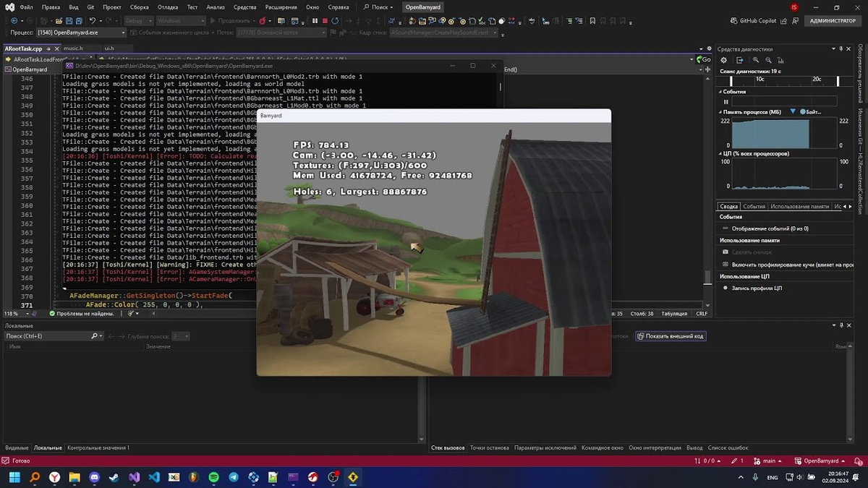The height and width of the screenshot is (488, 868).
Task: Pause events in diagnostics panel
Action: [x=726, y=102]
